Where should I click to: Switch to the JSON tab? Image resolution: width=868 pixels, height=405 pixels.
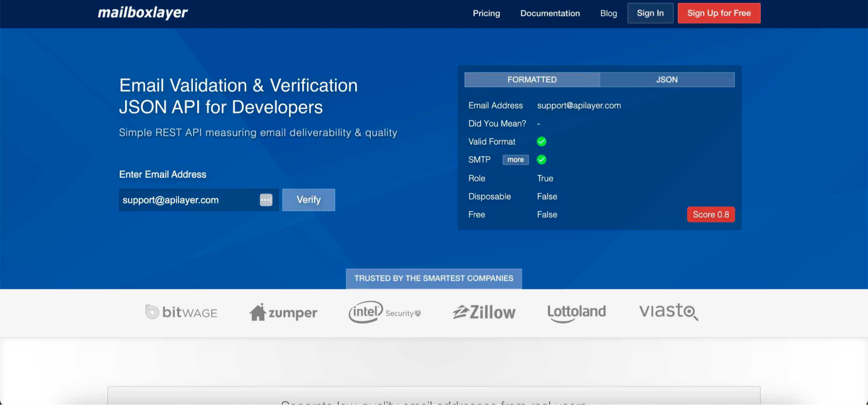tap(667, 80)
